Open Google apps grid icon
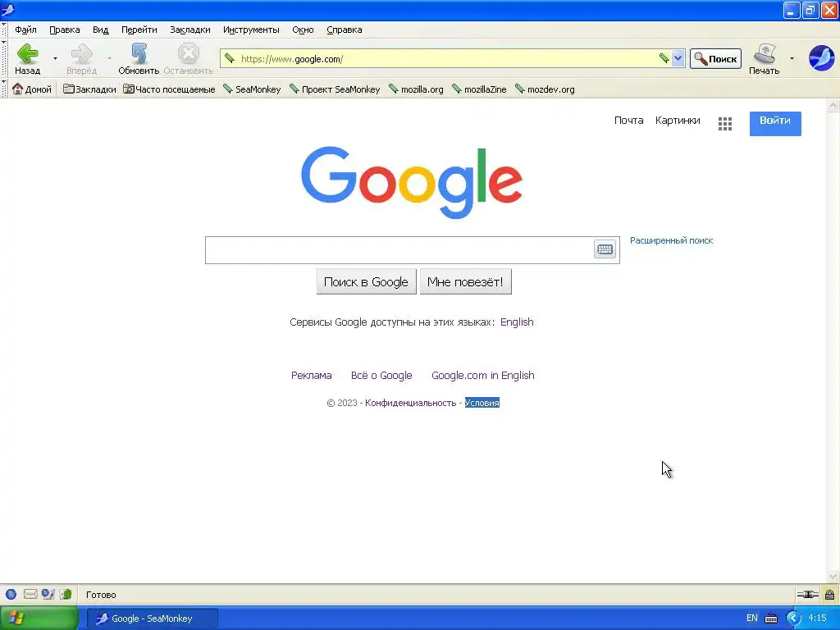This screenshot has width=840, height=630. (725, 124)
